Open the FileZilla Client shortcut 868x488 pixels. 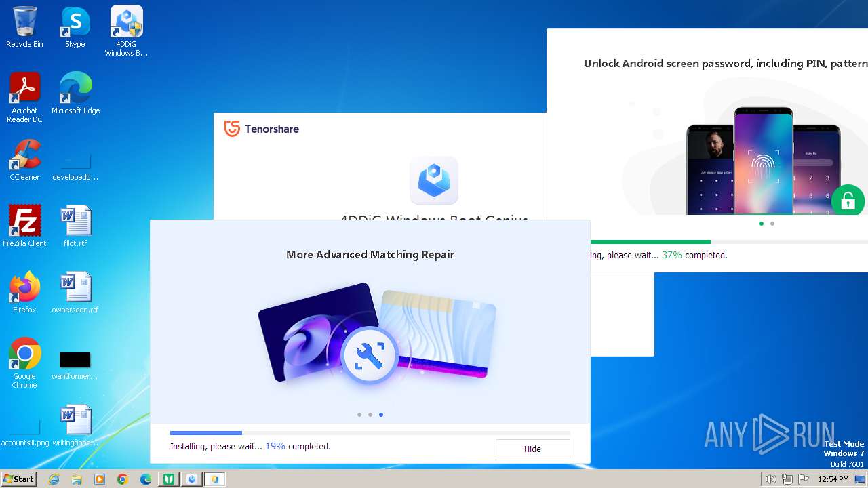[24, 226]
